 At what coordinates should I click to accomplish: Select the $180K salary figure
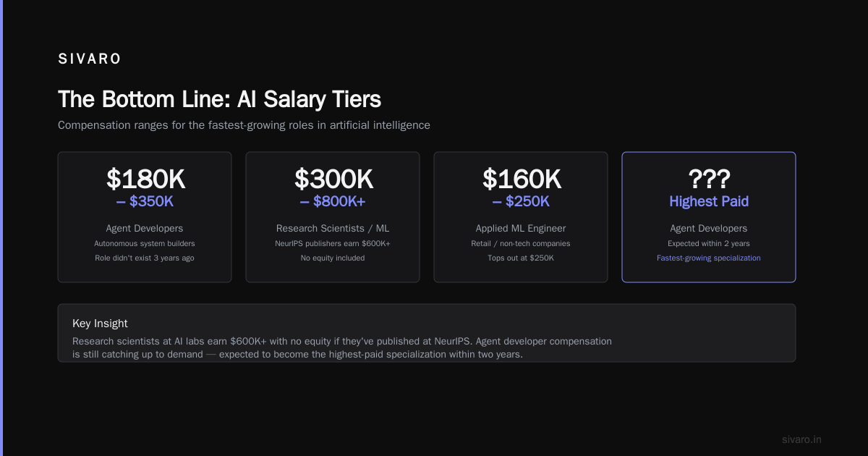(145, 179)
